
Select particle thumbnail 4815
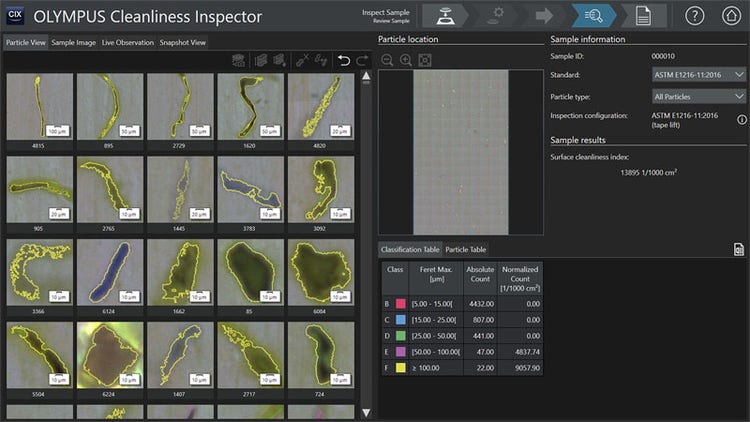[x=39, y=106]
